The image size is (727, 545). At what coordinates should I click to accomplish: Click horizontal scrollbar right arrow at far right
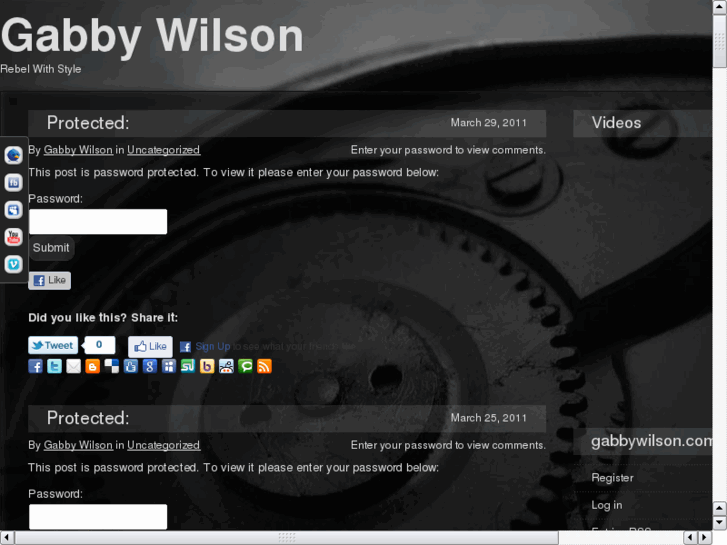click(705, 538)
